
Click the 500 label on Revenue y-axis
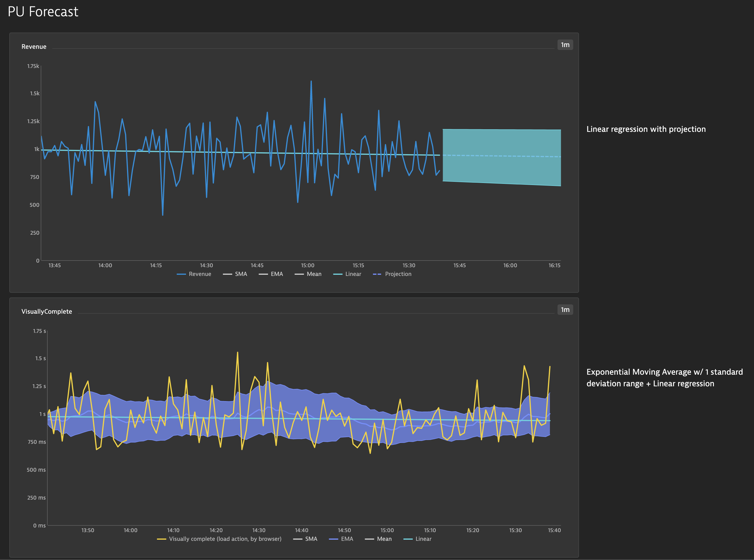coord(35,205)
